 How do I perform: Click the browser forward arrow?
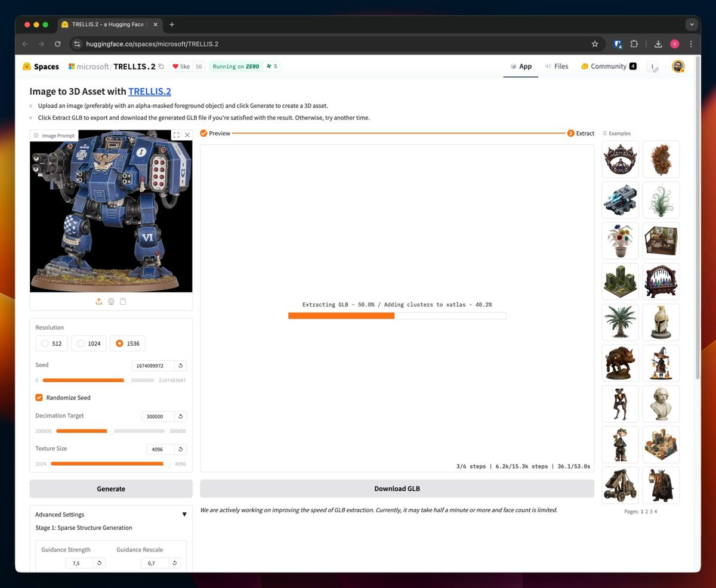41,44
